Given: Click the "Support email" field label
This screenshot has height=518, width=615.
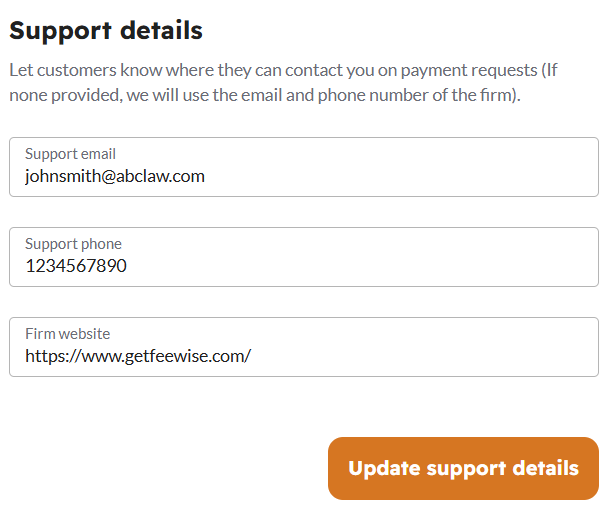Looking at the screenshot, I should pyautogui.click(x=70, y=154).
